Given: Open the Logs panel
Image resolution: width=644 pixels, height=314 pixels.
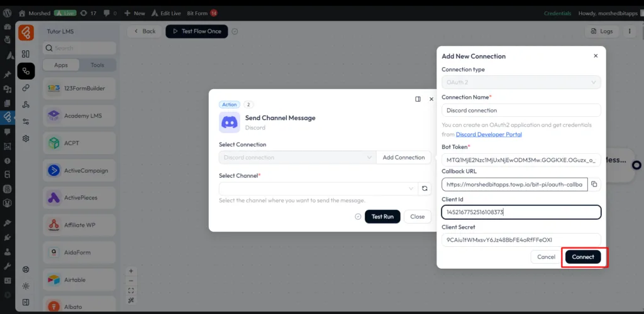Looking at the screenshot, I should [x=602, y=31].
